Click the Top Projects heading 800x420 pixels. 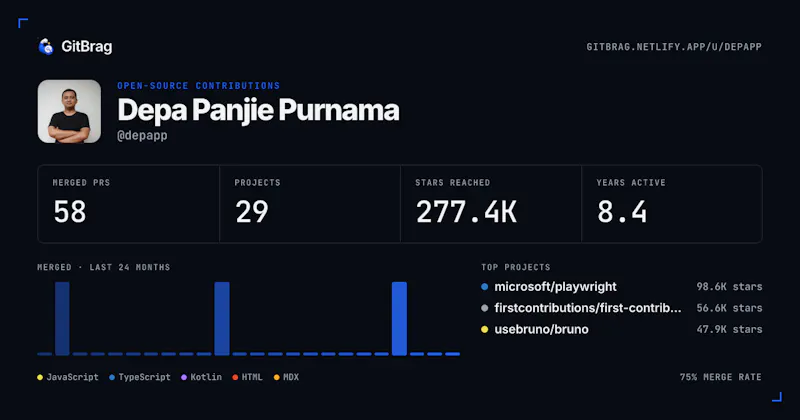[x=516, y=267]
